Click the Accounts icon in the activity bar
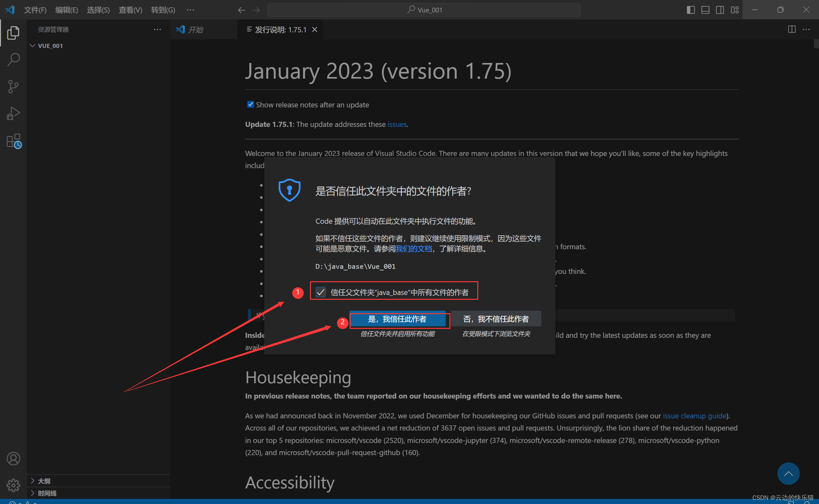This screenshot has height=504, width=819. pyautogui.click(x=13, y=459)
